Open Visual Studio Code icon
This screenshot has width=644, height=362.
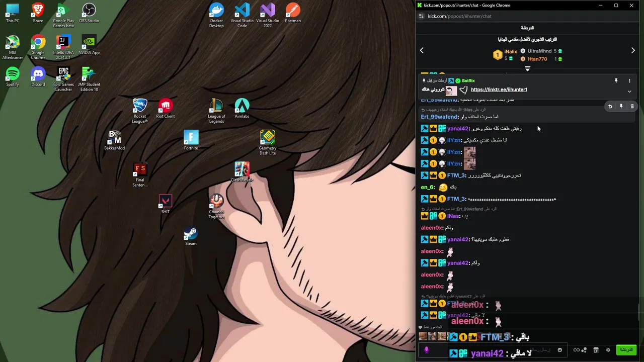242,16
